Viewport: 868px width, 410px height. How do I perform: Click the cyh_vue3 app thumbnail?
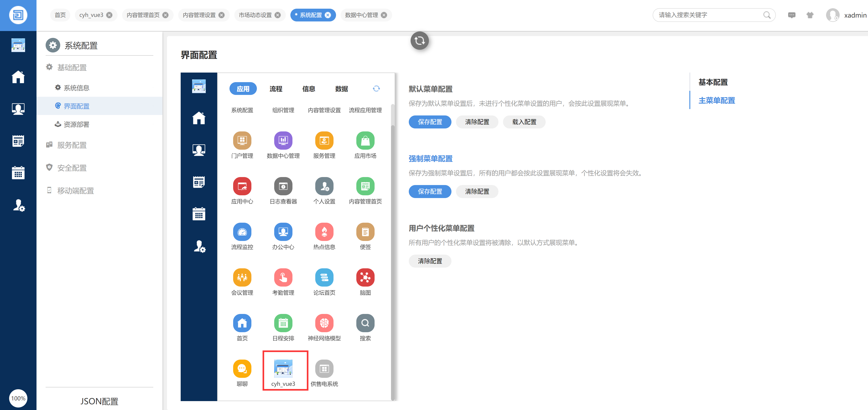pos(283,368)
